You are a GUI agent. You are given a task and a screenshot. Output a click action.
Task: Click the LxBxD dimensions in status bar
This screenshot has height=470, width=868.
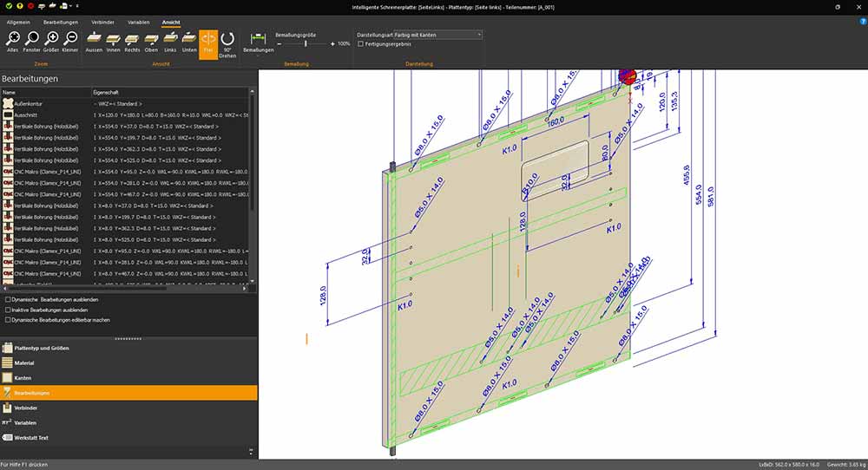coord(789,465)
